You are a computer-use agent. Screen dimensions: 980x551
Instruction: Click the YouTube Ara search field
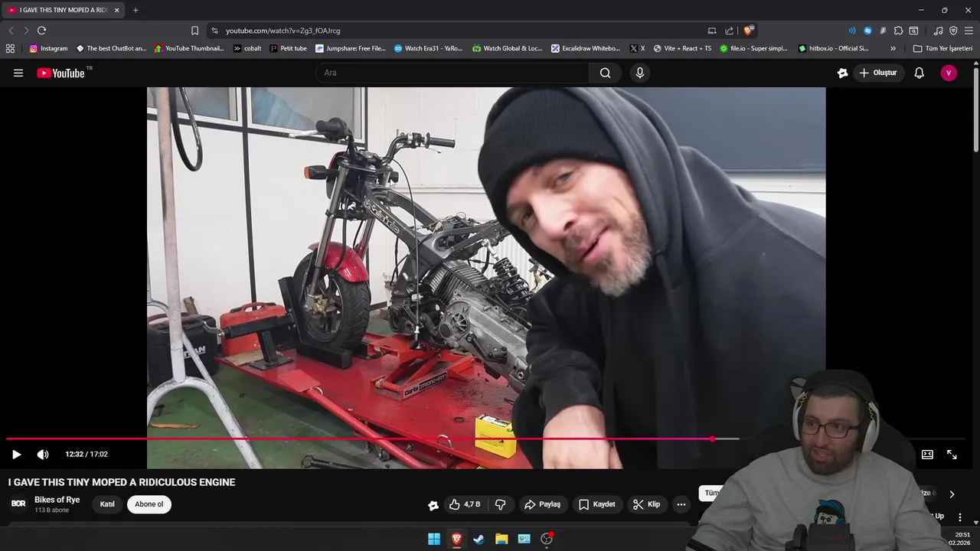(x=452, y=73)
